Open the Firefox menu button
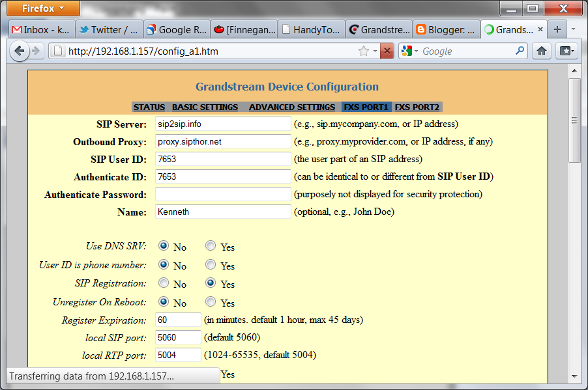The height and width of the screenshot is (390, 588). [43, 8]
